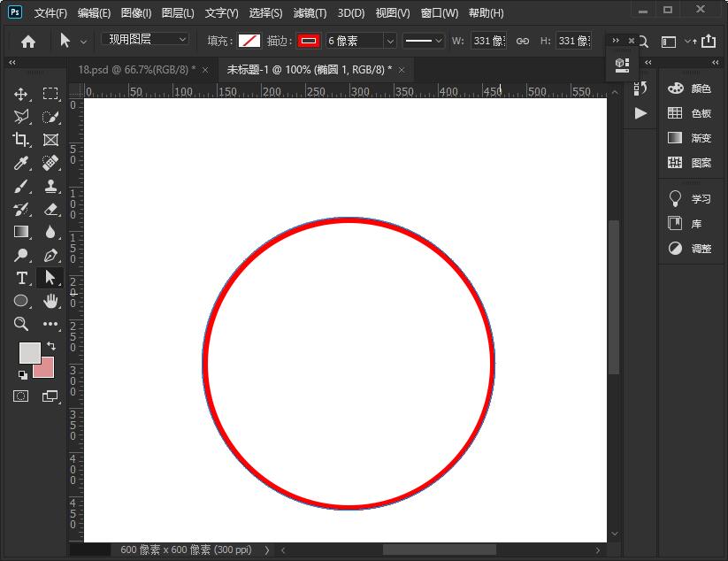This screenshot has height=561, width=728.
Task: Click the red 描边 stroke color swatch
Action: [310, 41]
